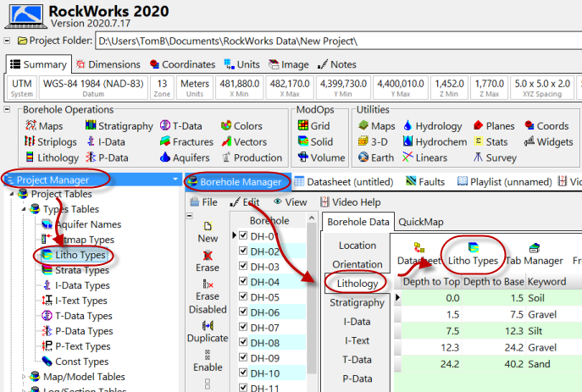Screen dimensions: 582x392
Task: Toggle the DH-05 borehole checkbox
Action: tap(244, 297)
